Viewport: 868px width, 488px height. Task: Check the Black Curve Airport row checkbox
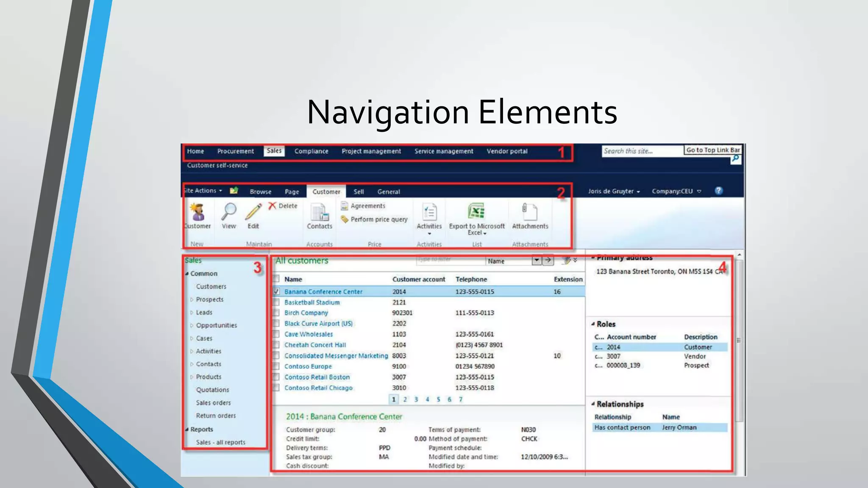coord(276,323)
